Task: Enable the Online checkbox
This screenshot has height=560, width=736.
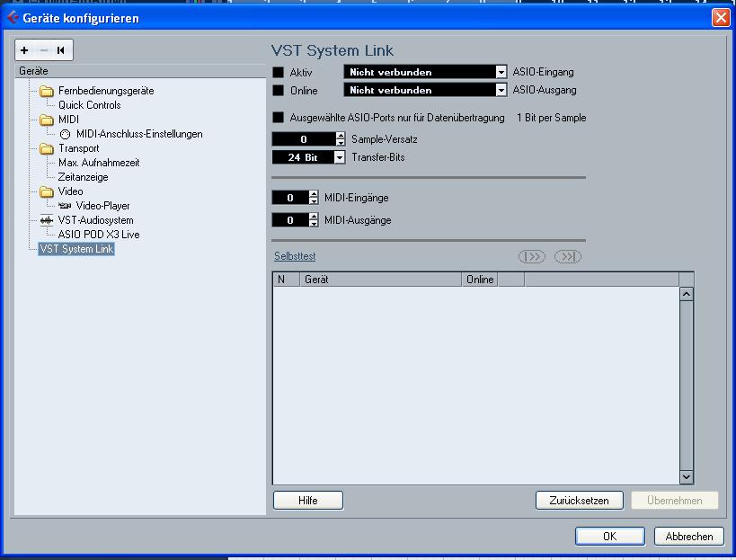Action: click(279, 90)
